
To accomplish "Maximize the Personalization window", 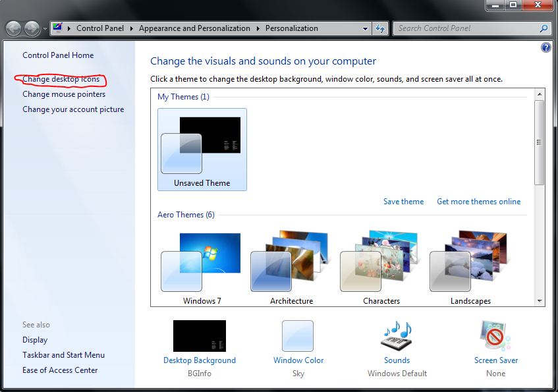I will pos(513,5).
